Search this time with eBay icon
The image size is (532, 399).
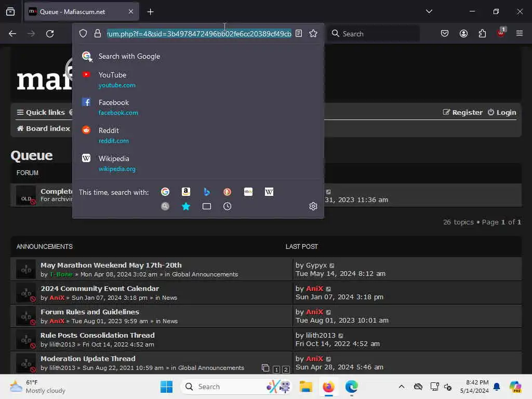tap(248, 192)
